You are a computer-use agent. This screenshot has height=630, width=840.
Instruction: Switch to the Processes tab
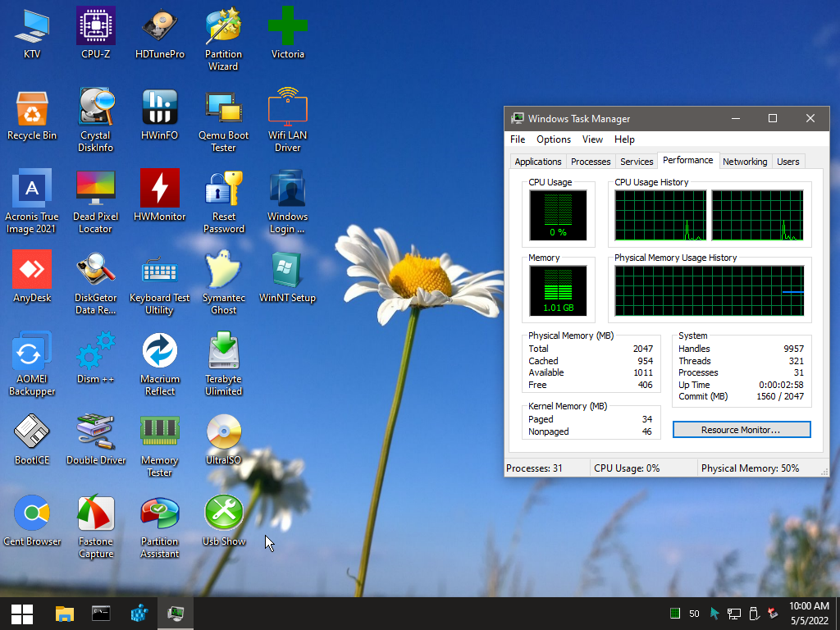pyautogui.click(x=591, y=162)
